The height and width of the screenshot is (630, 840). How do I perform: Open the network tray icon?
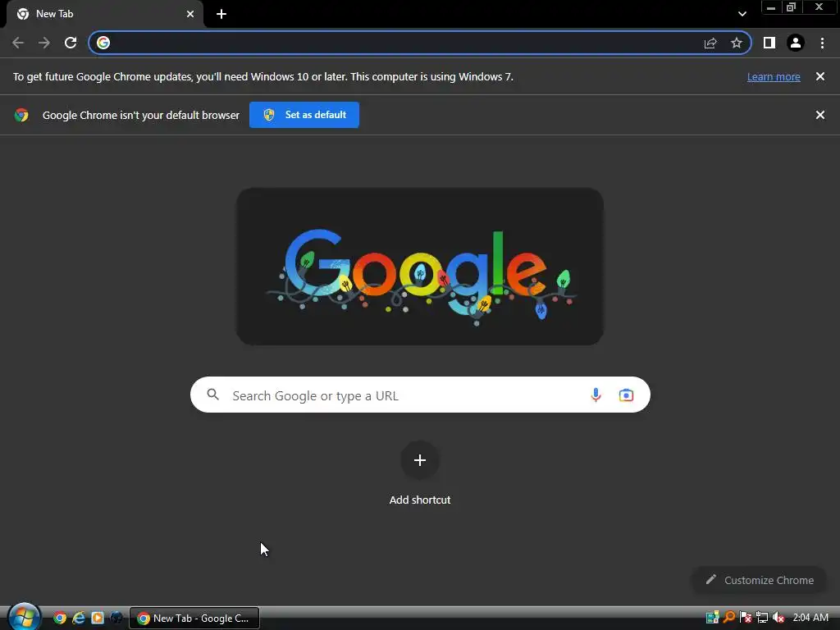pyautogui.click(x=762, y=618)
